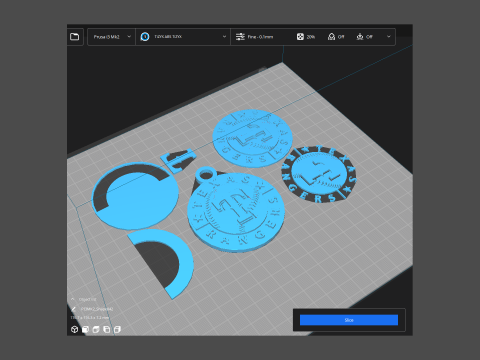Switch to top view cube icon
Image resolution: width=480 pixels, height=360 pixels.
tap(96, 330)
